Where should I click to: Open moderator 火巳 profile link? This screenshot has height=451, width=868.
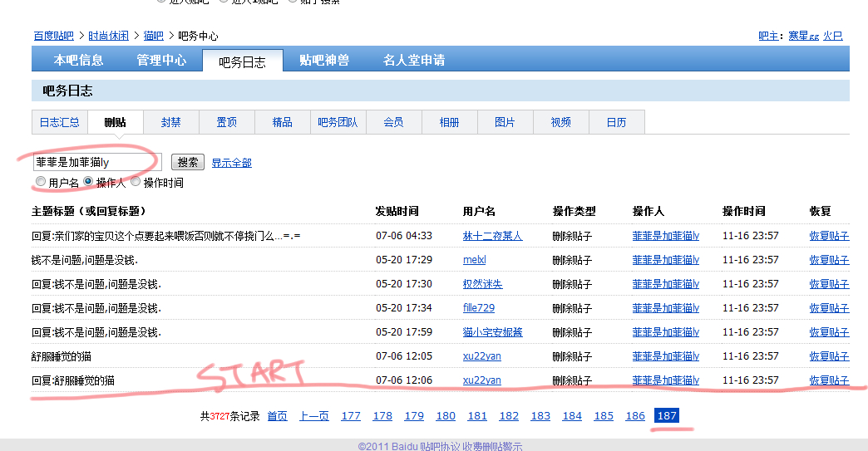832,36
